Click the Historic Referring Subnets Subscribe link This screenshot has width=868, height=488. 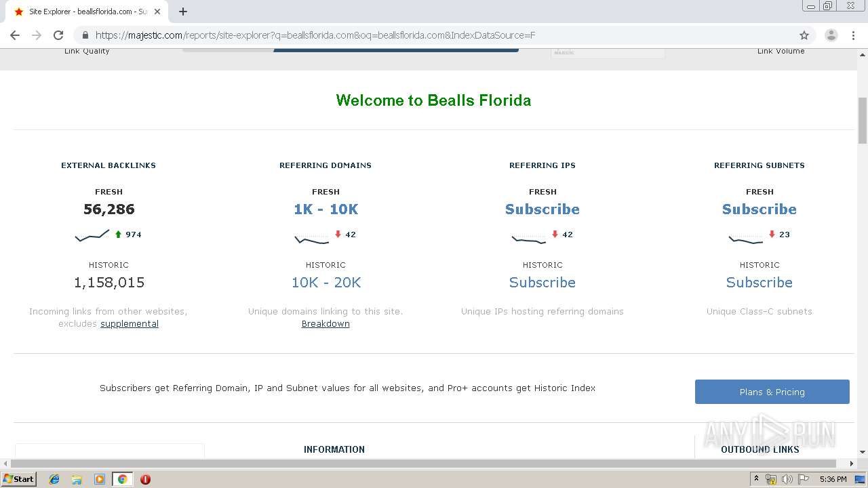click(x=759, y=283)
